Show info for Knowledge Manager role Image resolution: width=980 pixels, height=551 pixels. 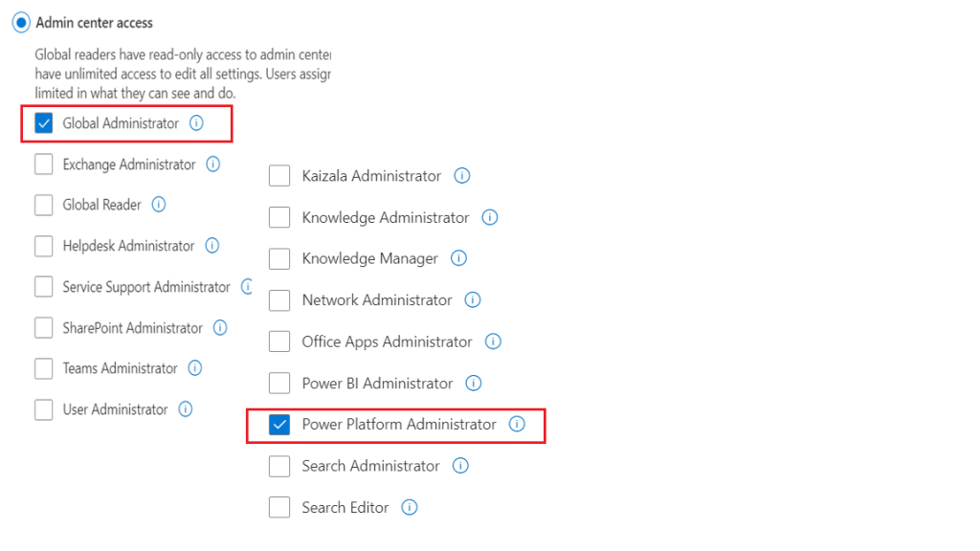458,258
